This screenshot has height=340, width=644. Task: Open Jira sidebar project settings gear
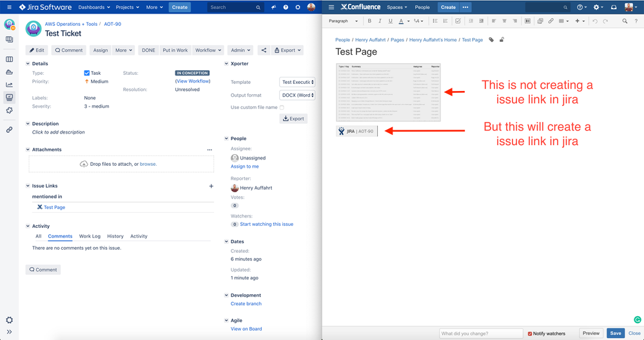9,320
